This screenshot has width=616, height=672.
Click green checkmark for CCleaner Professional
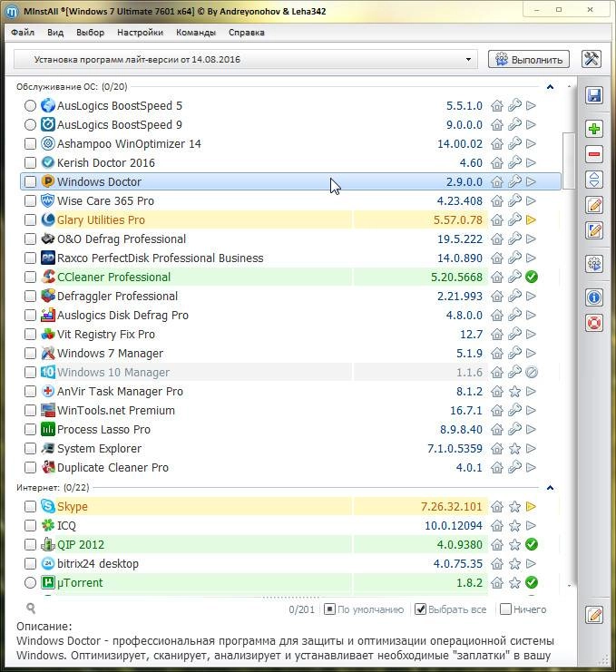pyautogui.click(x=532, y=277)
